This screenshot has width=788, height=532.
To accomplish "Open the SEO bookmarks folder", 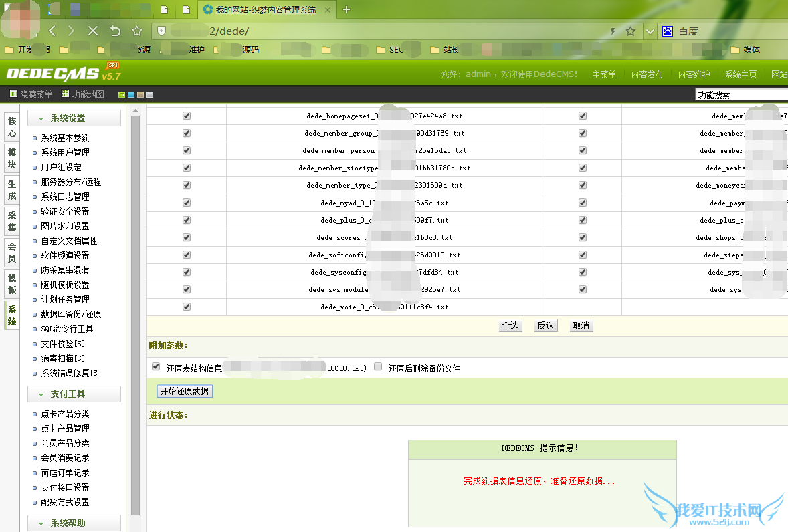I will pyautogui.click(x=389, y=49).
